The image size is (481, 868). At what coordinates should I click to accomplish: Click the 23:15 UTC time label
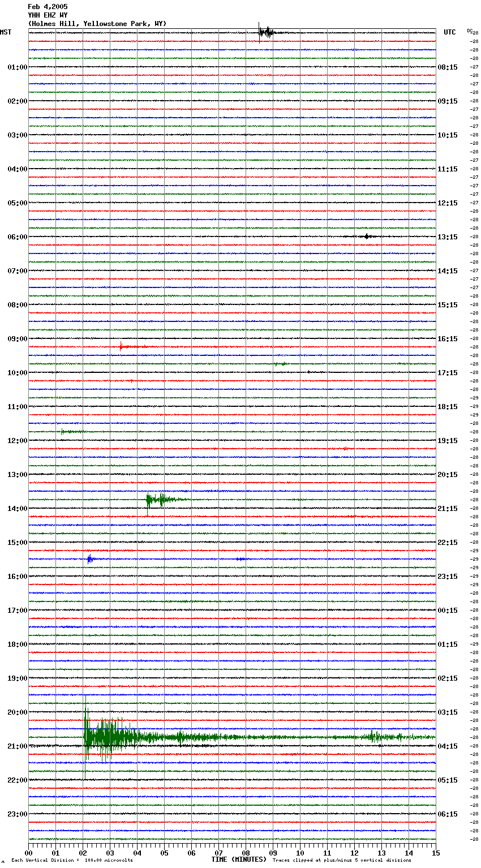click(448, 577)
